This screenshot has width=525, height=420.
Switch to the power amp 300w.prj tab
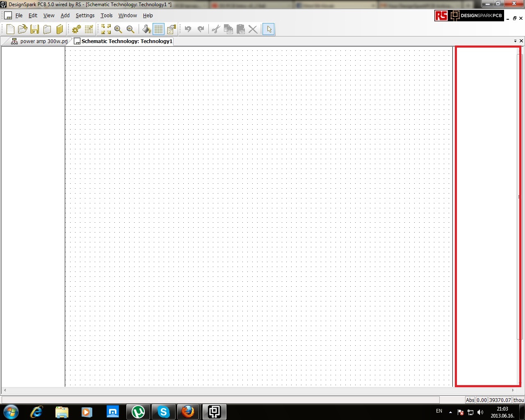[39, 41]
